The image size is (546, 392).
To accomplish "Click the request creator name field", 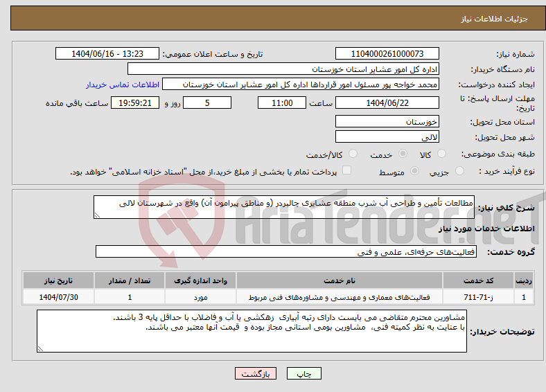I will click(301, 84).
